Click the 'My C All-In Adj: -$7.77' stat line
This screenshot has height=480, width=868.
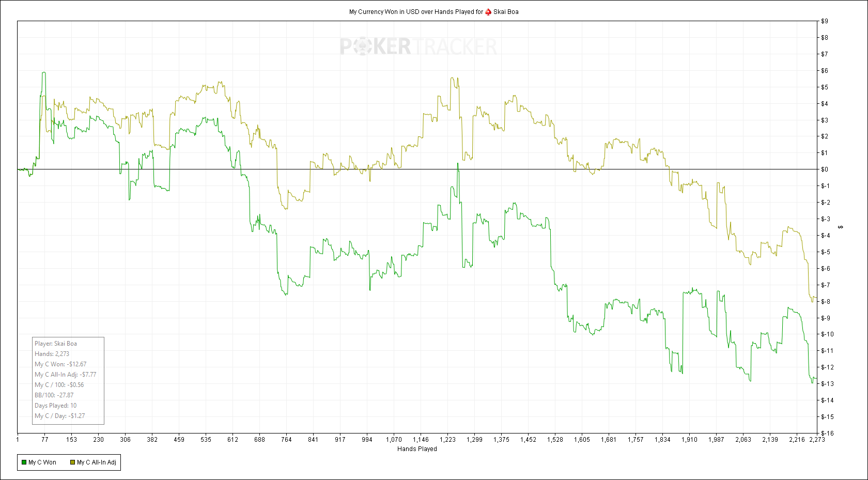pyautogui.click(x=65, y=375)
